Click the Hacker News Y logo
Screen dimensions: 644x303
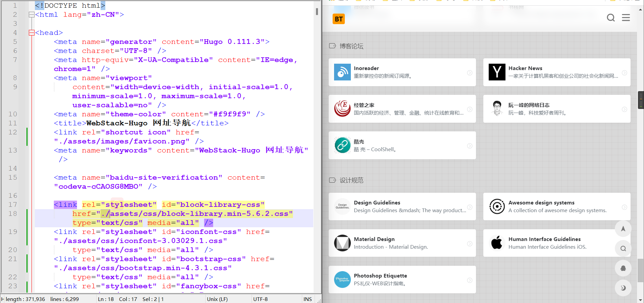point(497,72)
